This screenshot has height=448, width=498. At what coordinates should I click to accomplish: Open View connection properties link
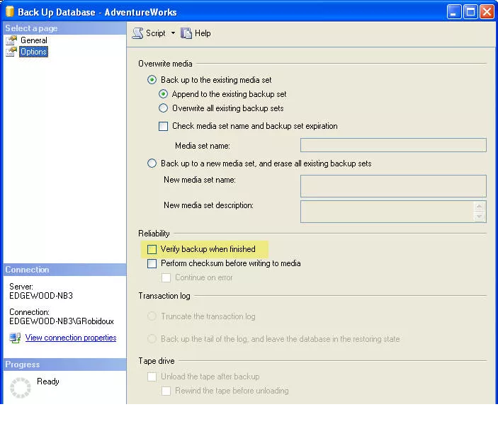click(x=71, y=338)
